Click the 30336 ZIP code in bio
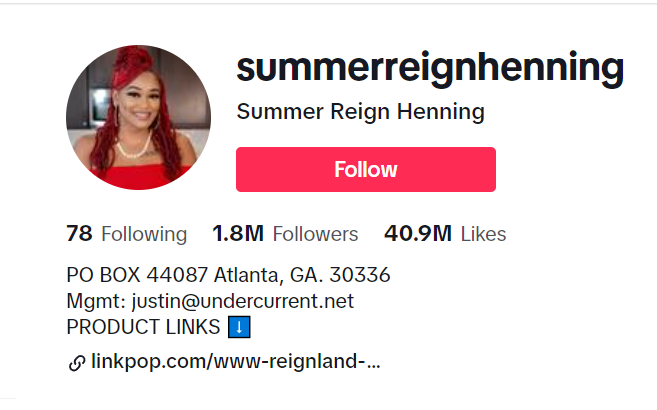The width and height of the screenshot is (657, 410). 360,275
